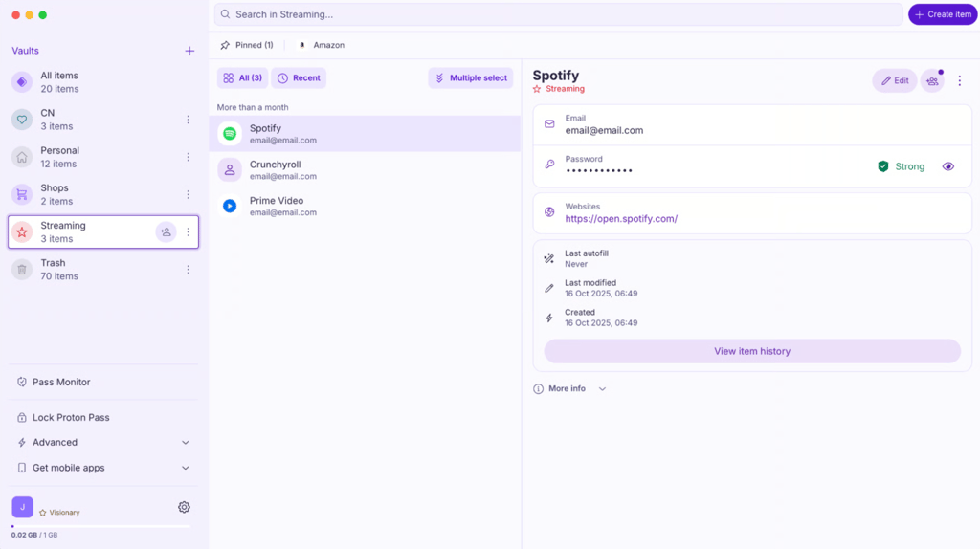Focus the Search in Streaming field
980x549 pixels.
point(558,14)
